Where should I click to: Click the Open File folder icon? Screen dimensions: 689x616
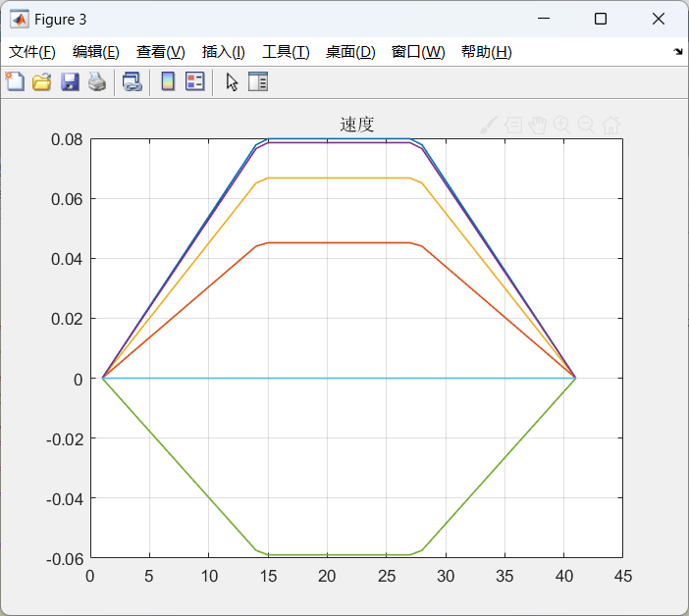coord(42,81)
